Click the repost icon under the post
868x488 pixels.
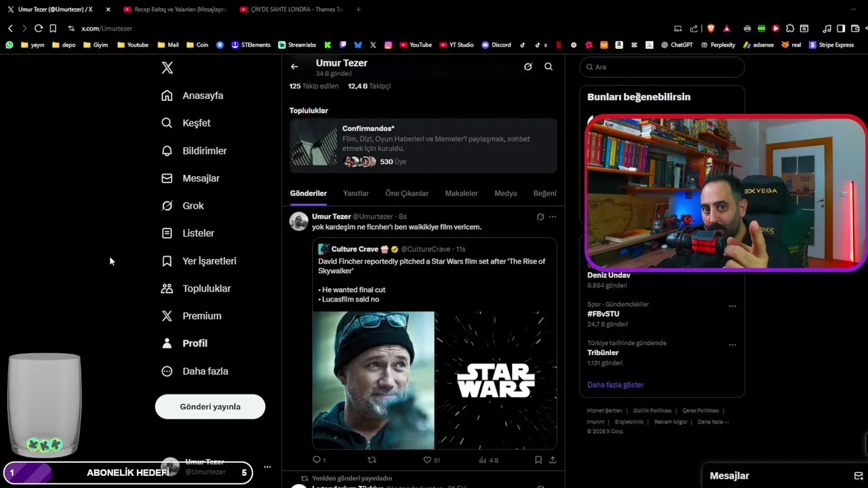click(372, 460)
